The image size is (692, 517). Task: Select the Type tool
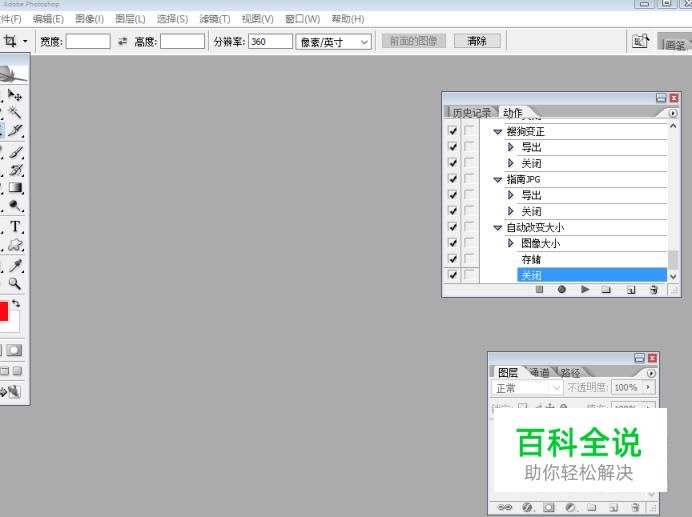tap(15, 226)
